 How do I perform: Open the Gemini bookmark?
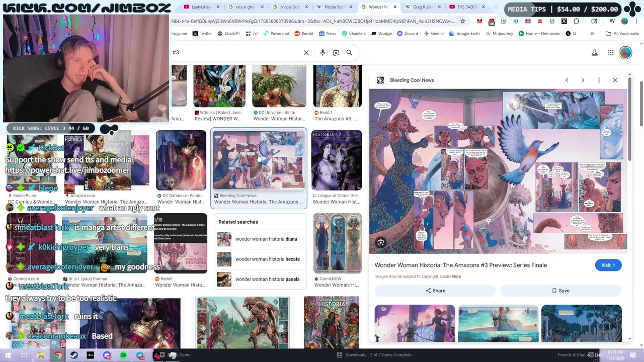click(433, 34)
